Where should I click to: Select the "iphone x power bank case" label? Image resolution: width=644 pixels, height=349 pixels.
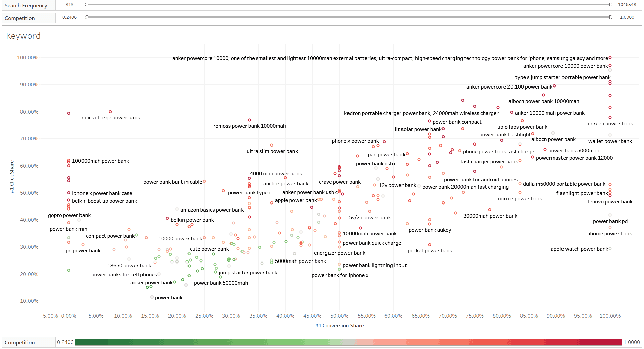click(x=102, y=193)
